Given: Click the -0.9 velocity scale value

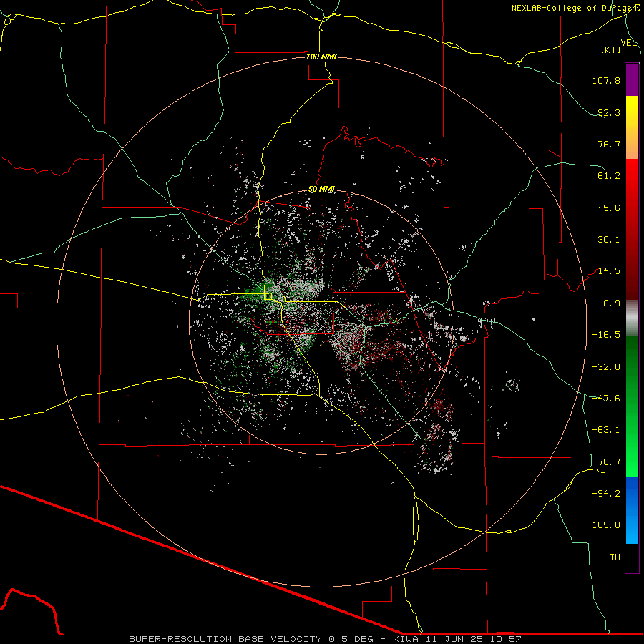Looking at the screenshot, I should click(609, 303).
